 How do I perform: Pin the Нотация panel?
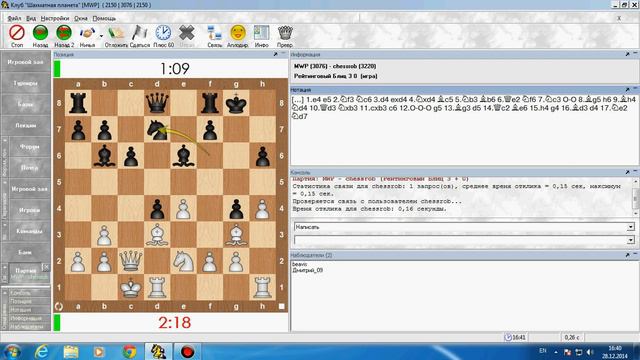pos(627,89)
